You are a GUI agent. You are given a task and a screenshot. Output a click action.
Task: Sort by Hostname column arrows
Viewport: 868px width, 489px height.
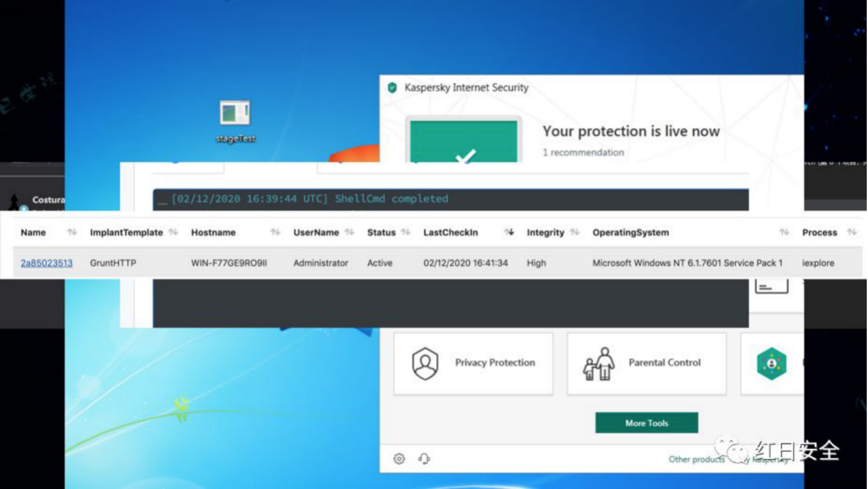tap(275, 233)
